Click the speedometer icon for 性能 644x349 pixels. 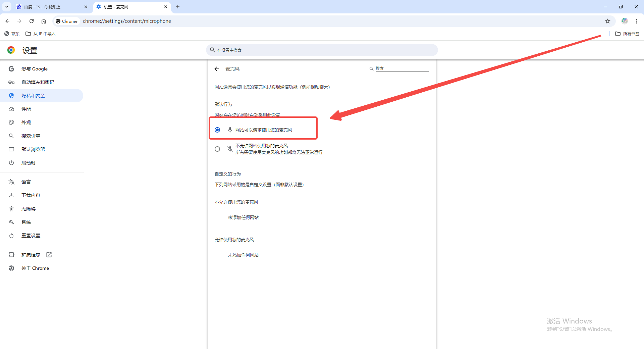pyautogui.click(x=11, y=109)
